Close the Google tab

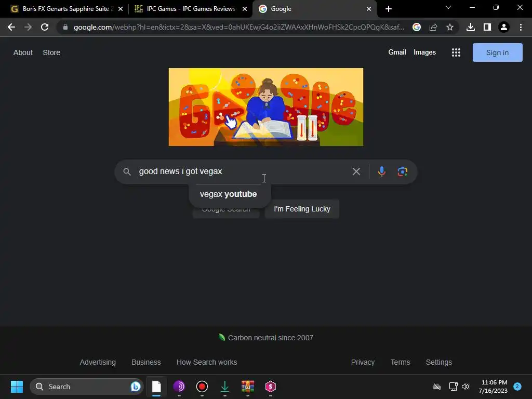tap(369, 9)
